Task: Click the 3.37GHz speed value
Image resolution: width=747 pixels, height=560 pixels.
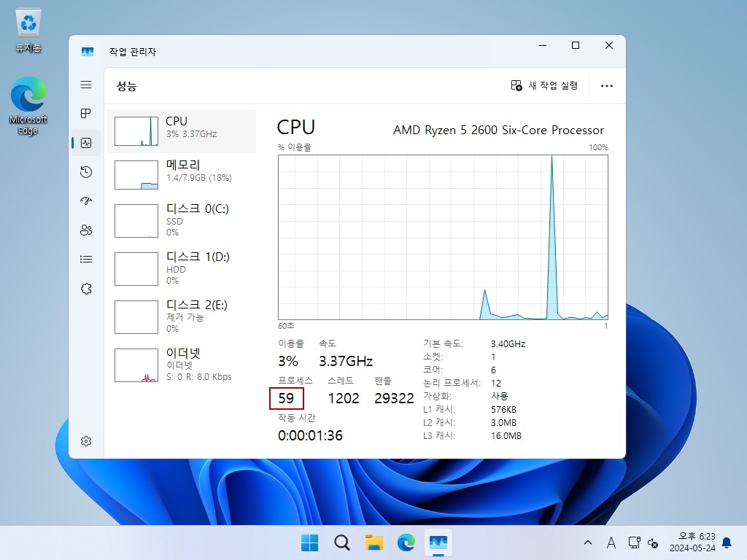Action: tap(346, 361)
